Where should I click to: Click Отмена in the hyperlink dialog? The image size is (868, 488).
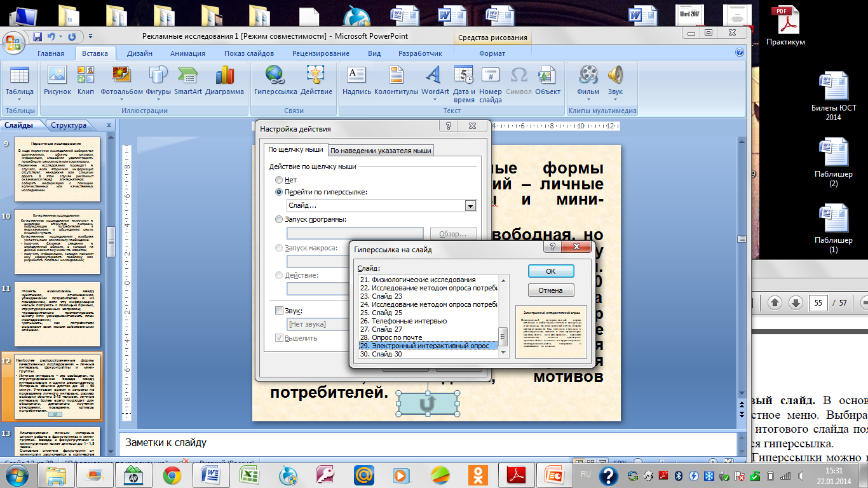(x=551, y=290)
